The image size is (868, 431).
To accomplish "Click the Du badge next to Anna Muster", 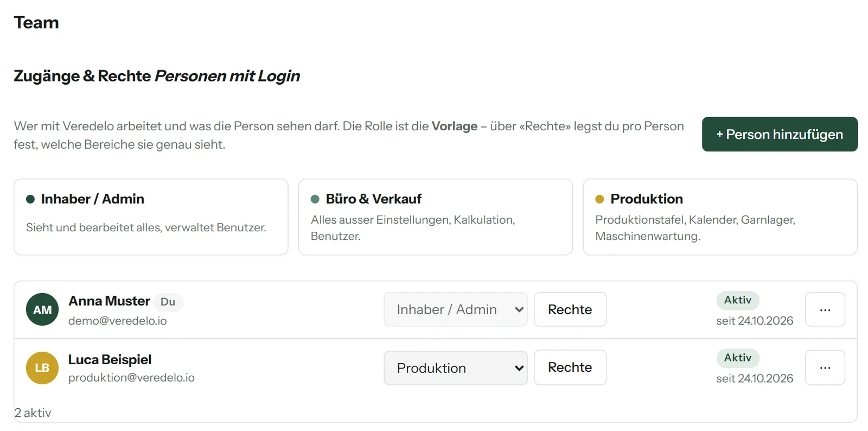I will point(168,302).
